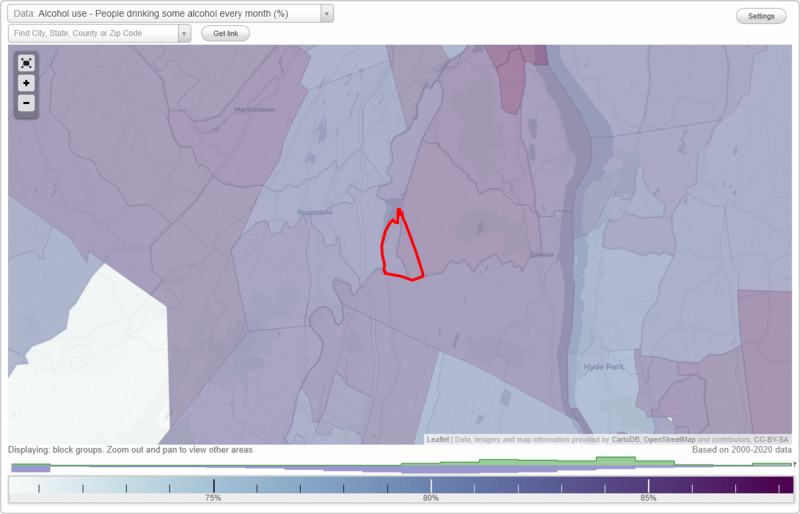The height and width of the screenshot is (514, 800).
Task: Click the 80% mark on color scale
Action: pyautogui.click(x=431, y=498)
